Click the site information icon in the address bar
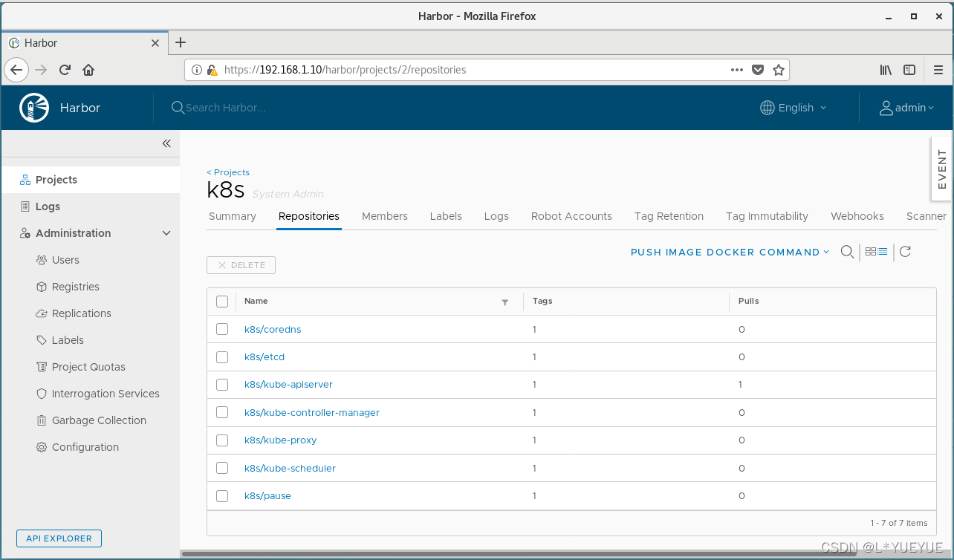Image resolution: width=954 pixels, height=560 pixels. [x=197, y=70]
